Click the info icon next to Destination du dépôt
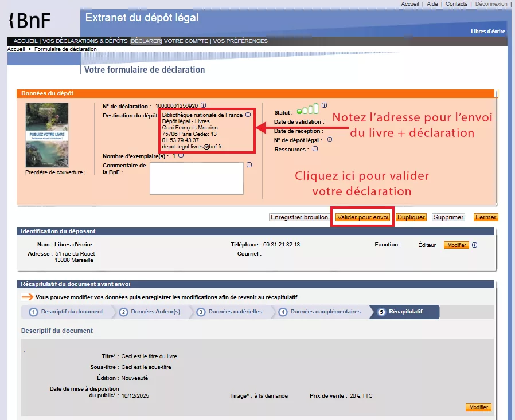Screen dimensions: 515x420 tap(248, 115)
